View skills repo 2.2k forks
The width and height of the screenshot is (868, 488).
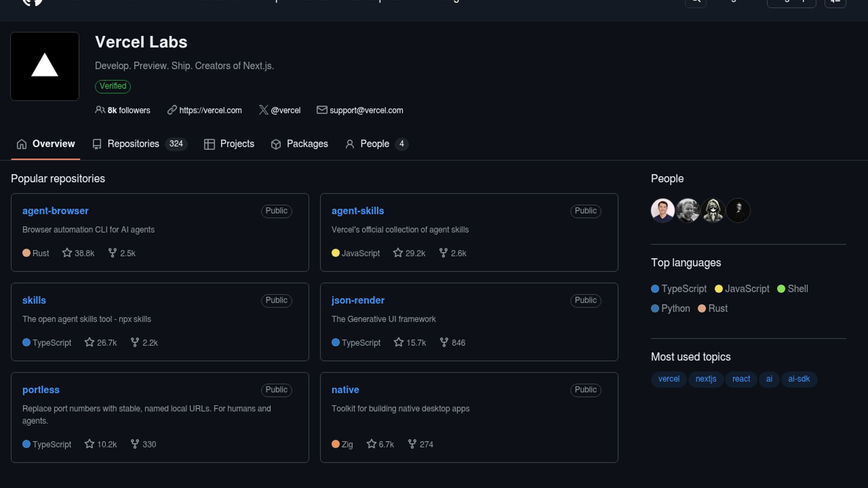(144, 343)
